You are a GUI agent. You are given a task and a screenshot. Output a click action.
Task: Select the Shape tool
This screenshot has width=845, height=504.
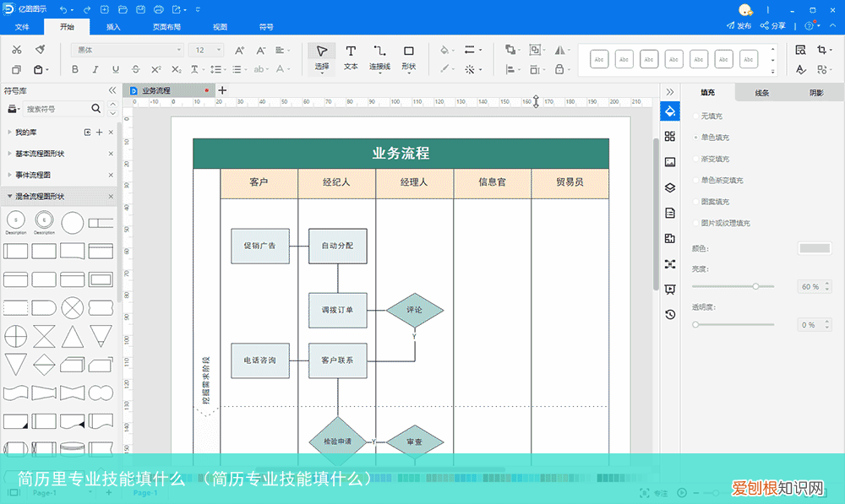click(x=408, y=57)
